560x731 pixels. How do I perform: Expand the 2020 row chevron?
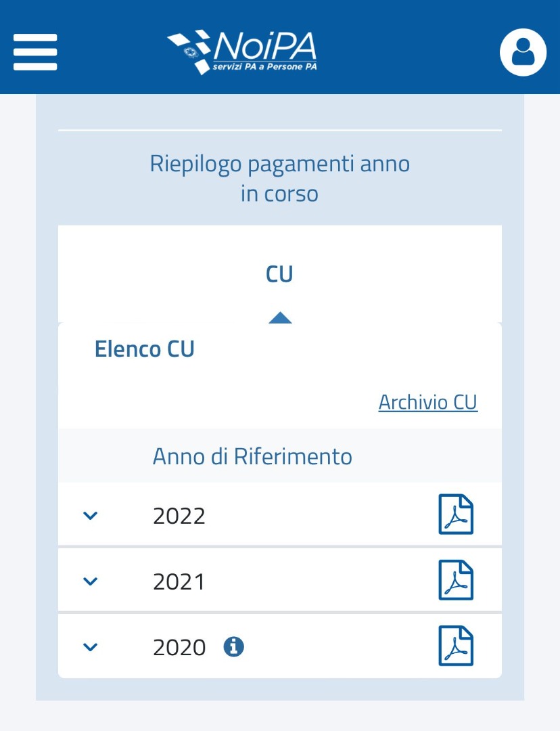tap(90, 646)
